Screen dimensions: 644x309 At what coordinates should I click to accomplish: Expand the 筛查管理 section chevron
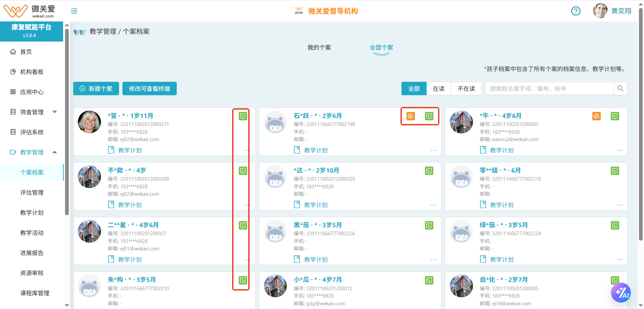pos(55,112)
